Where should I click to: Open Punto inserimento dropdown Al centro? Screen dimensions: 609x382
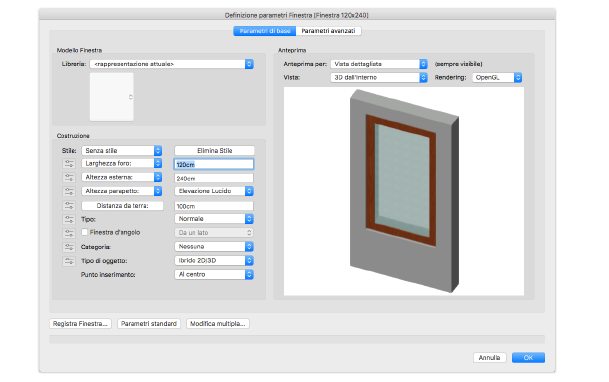[214, 274]
